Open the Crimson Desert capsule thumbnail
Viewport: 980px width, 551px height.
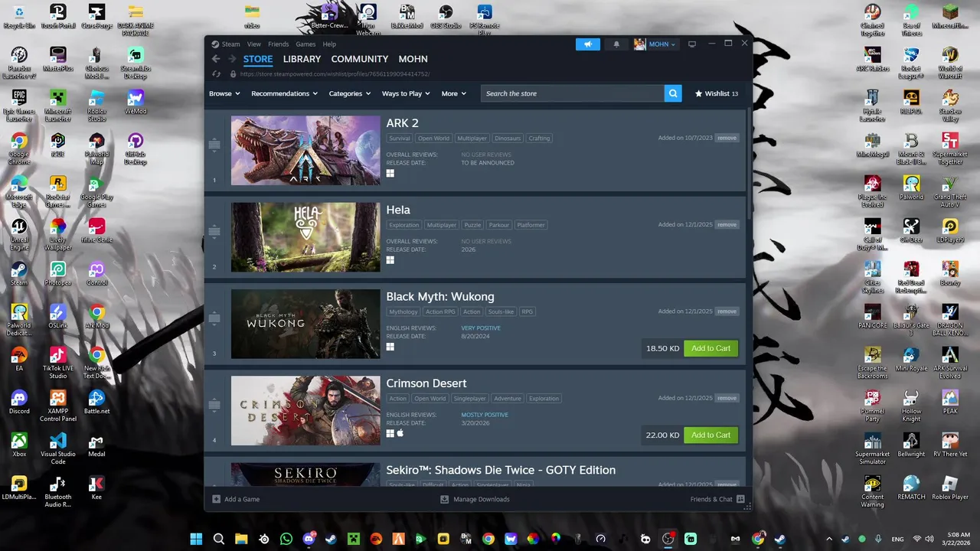305,410
